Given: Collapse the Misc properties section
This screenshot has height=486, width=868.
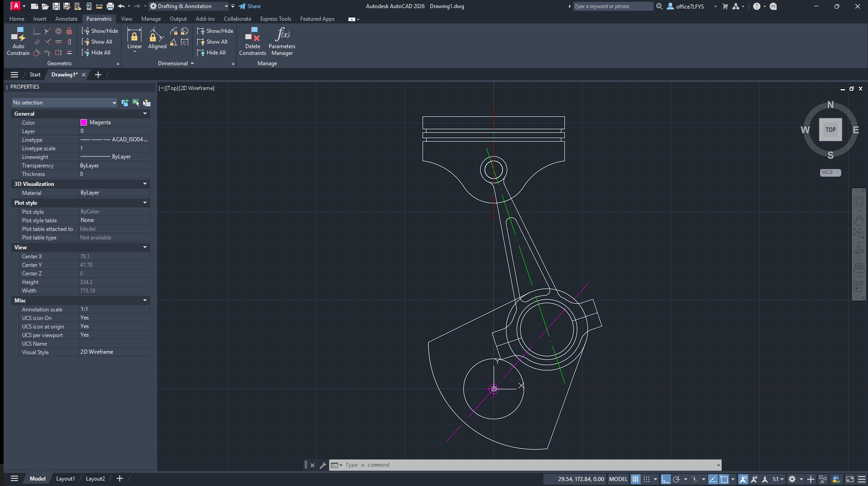Looking at the screenshot, I should (x=145, y=301).
